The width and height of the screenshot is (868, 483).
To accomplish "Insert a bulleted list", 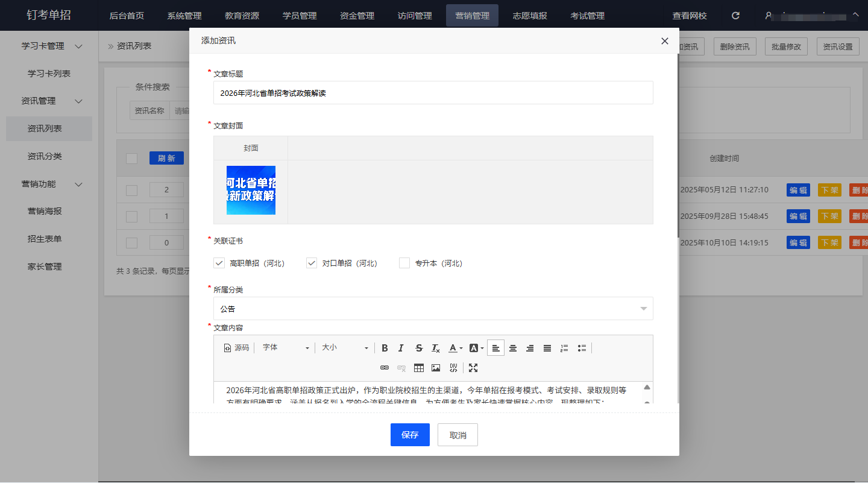I will (582, 348).
